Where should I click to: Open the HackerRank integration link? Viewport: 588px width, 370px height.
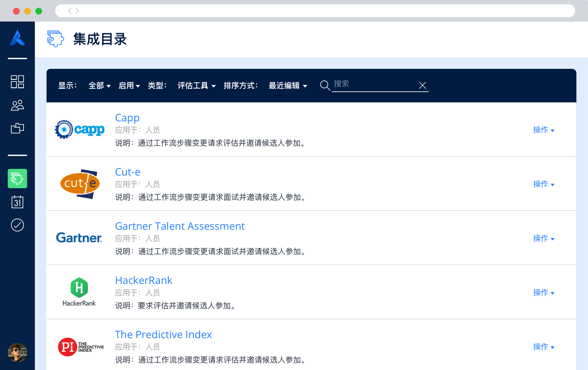coord(144,280)
